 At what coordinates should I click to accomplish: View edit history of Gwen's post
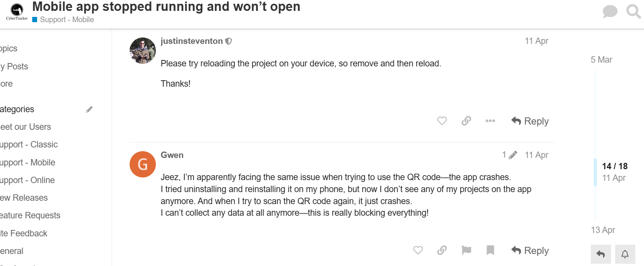(510, 155)
